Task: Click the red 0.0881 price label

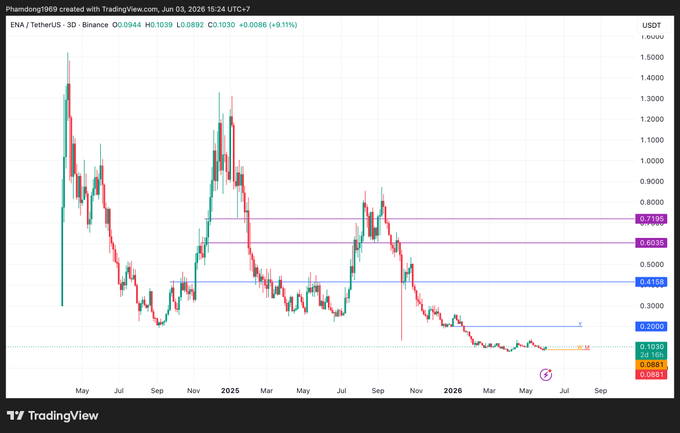Action: pyautogui.click(x=651, y=374)
